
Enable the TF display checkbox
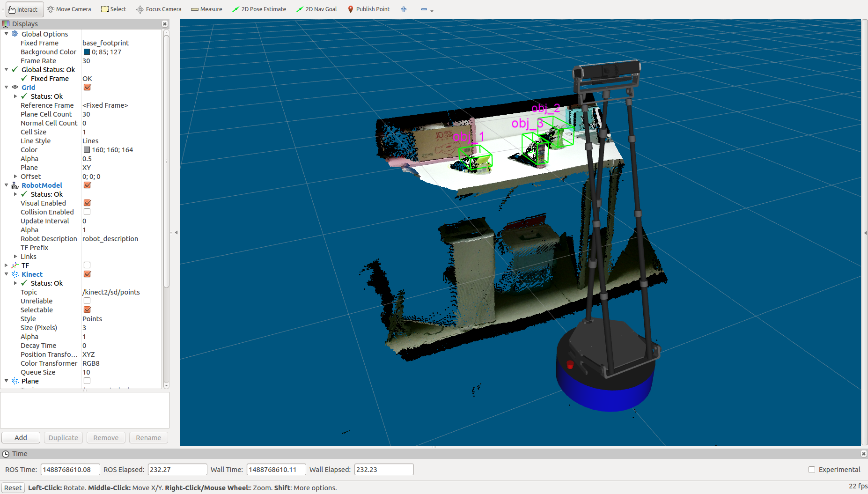[87, 265]
